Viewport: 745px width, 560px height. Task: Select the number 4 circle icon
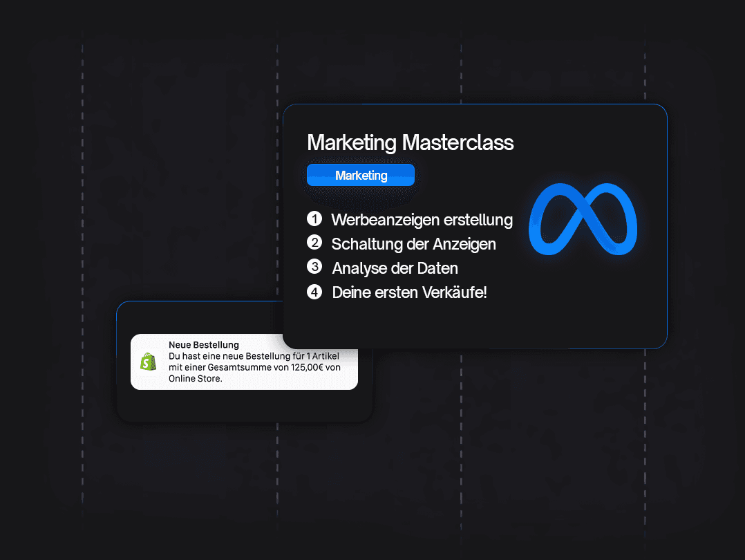point(314,292)
